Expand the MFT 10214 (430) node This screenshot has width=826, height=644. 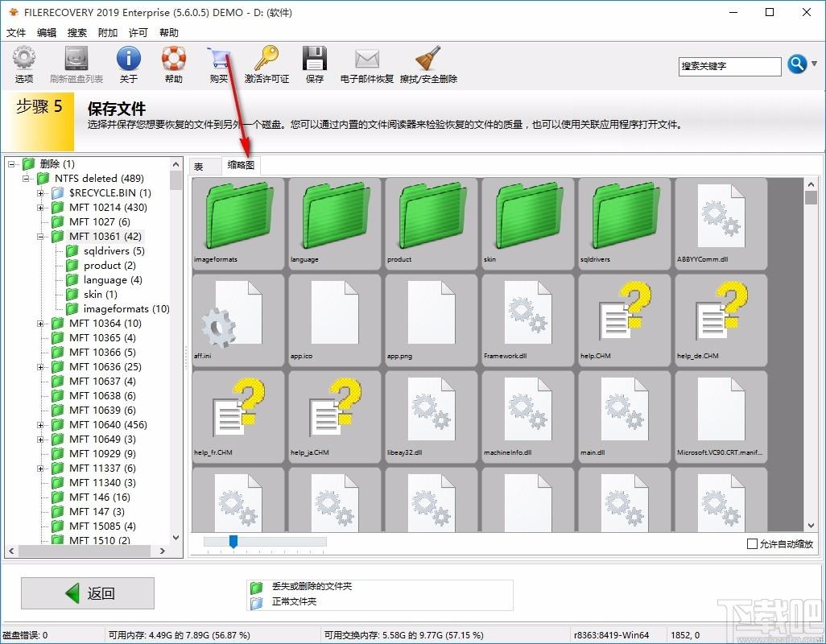tap(40, 208)
